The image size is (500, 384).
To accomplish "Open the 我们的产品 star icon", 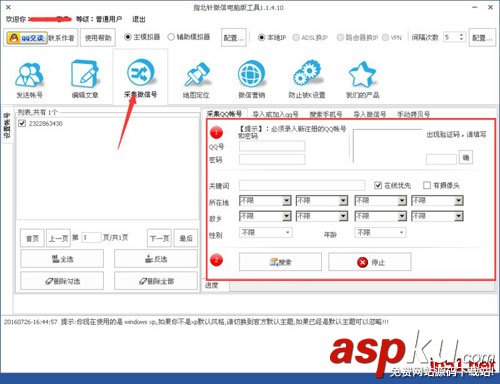I will point(362,80).
